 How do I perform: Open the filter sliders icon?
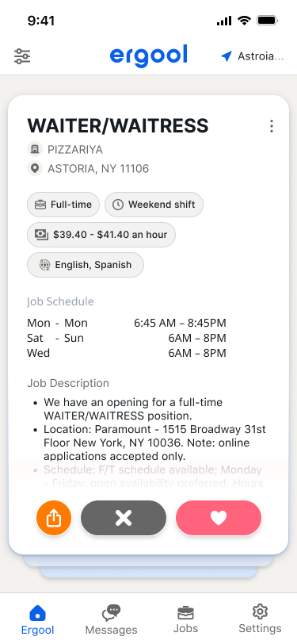[22, 56]
